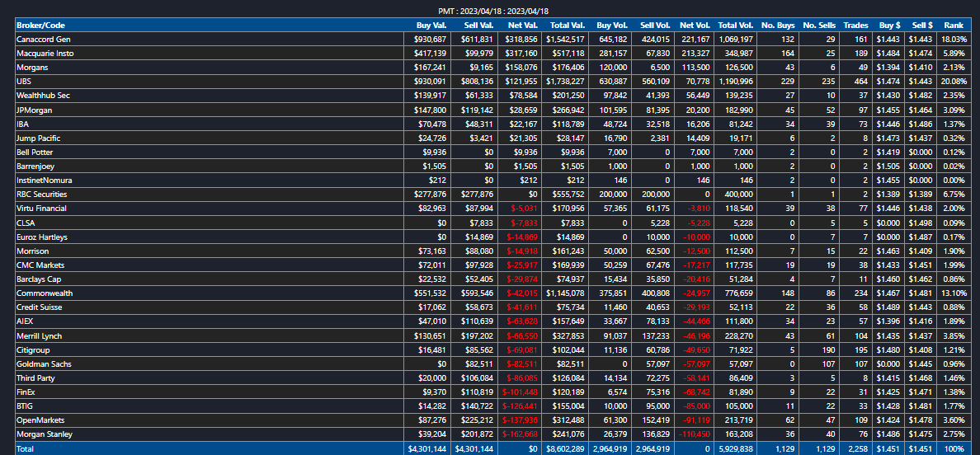
Task: Click the Wealthhub Sec broker name
Action: click(x=43, y=96)
